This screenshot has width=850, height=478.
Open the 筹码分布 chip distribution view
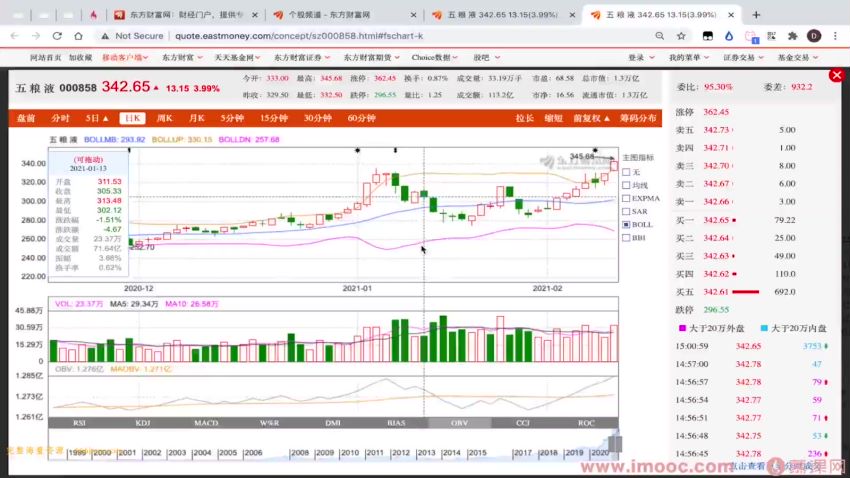tap(638, 118)
